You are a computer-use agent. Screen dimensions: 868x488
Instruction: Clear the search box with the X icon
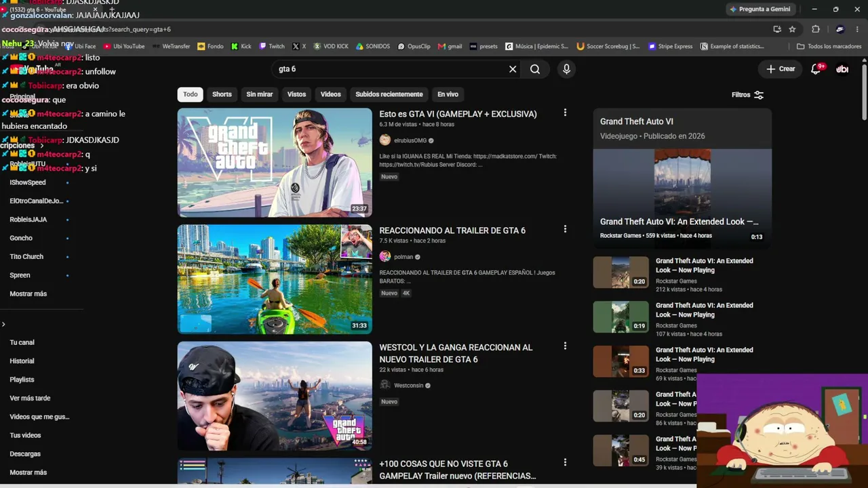[513, 69]
